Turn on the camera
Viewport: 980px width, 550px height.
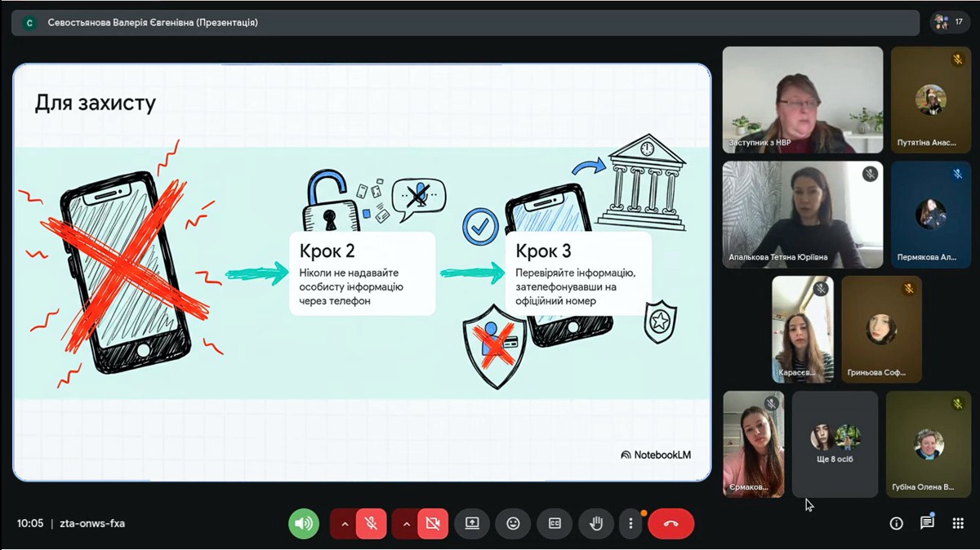433,524
